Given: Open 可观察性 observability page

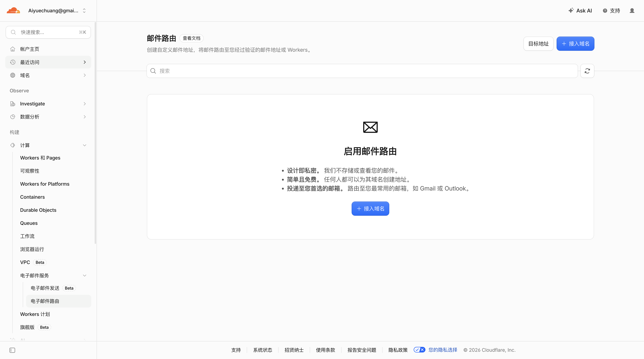Looking at the screenshot, I should pyautogui.click(x=30, y=171).
